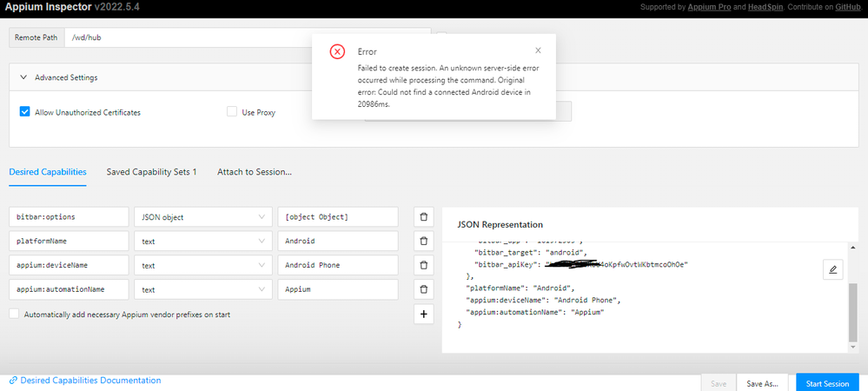The height and width of the screenshot is (391, 868).
Task: Delete the bitbar:options capability row
Action: (423, 216)
